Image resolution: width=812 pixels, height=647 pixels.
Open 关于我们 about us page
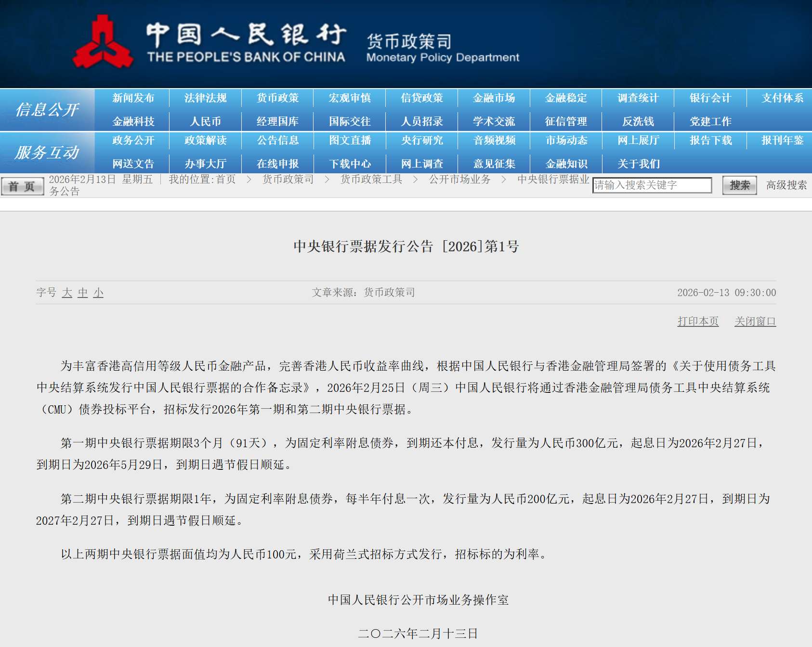coord(638,164)
